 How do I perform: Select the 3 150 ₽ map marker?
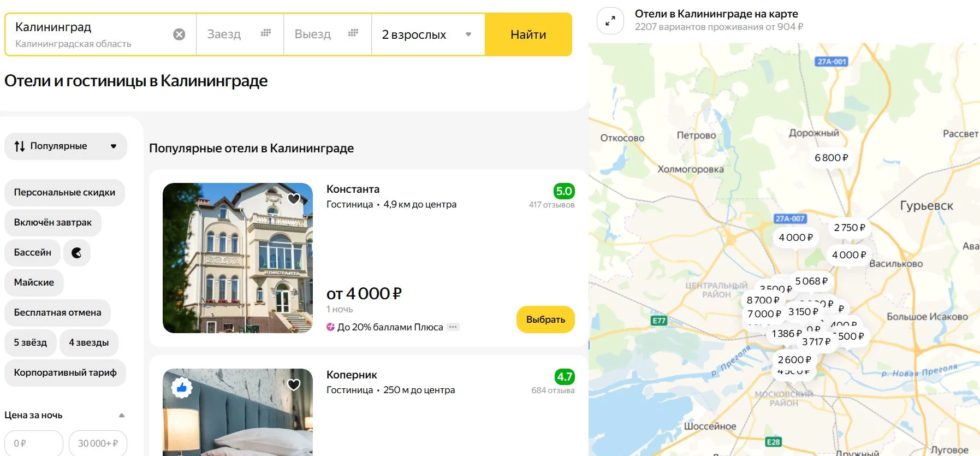tap(803, 312)
